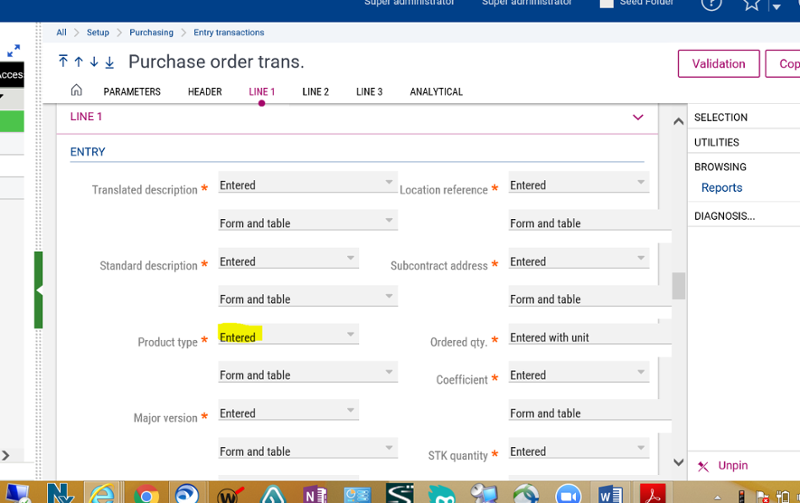Switch to the ANALYTICAL tab
Screen dimensions: 800x503
tap(436, 92)
